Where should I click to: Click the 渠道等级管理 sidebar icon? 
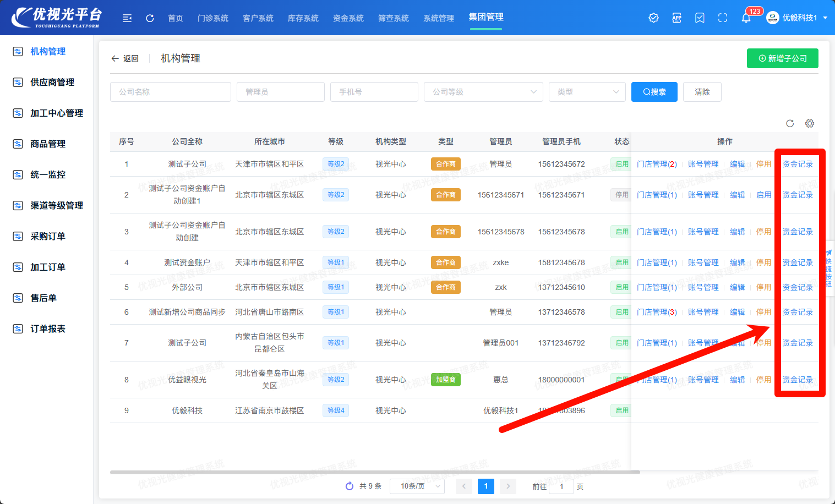pyautogui.click(x=18, y=205)
